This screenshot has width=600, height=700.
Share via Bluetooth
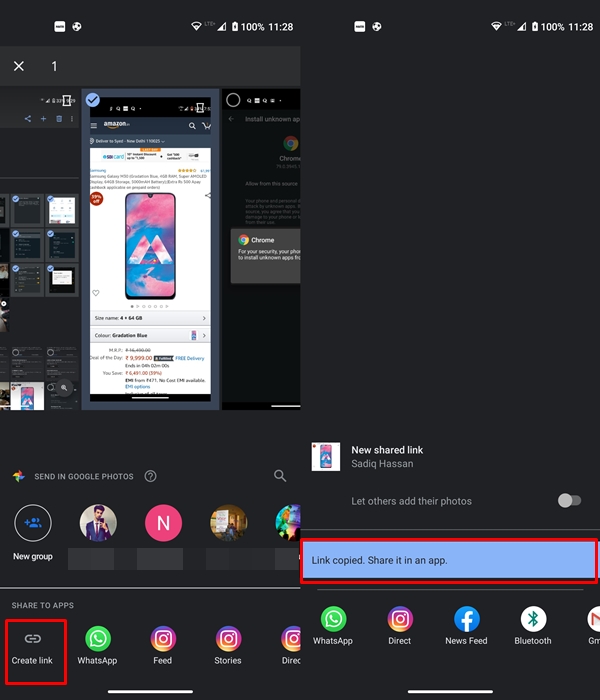[533, 625]
